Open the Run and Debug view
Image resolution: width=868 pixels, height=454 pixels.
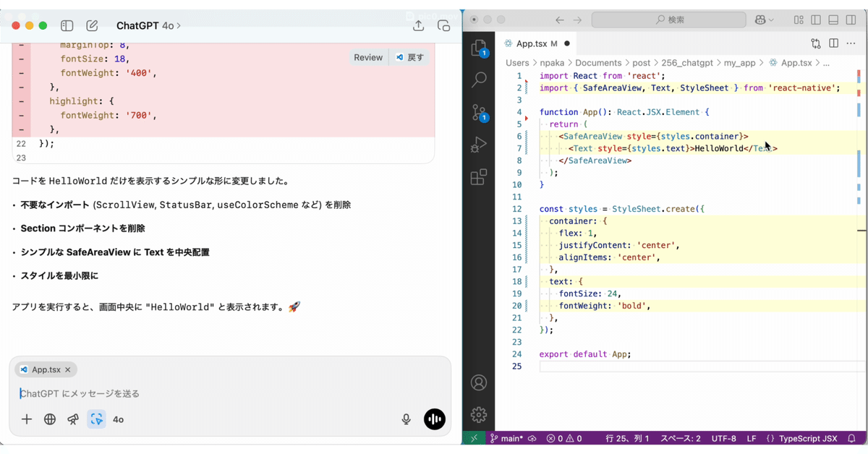pyautogui.click(x=479, y=144)
